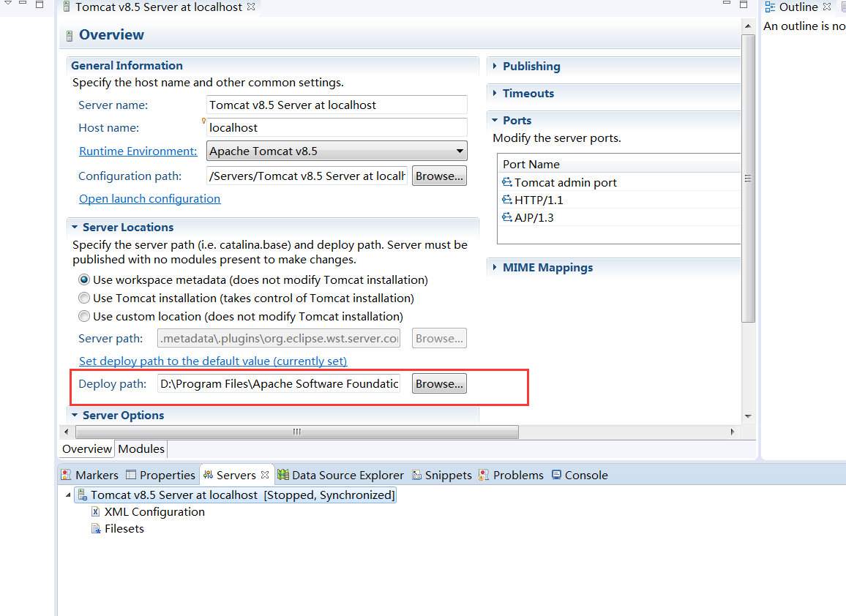Click the Configuration path field
The width and height of the screenshot is (846, 616).
(307, 176)
